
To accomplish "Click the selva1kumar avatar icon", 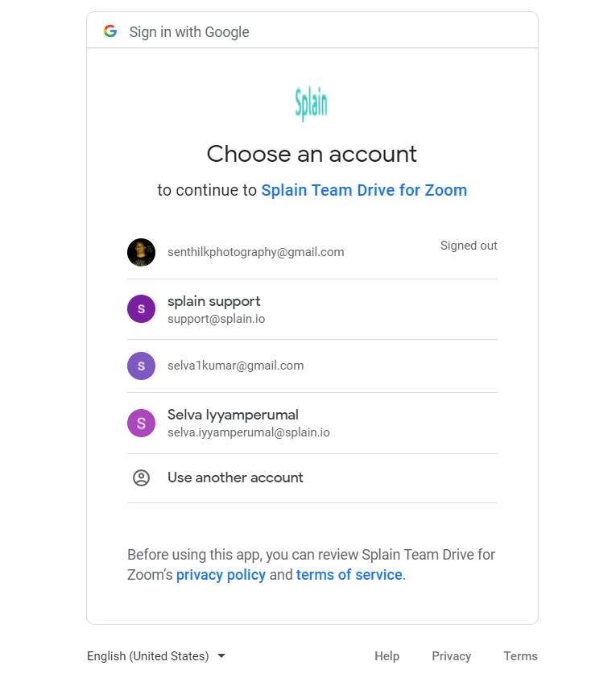I will pyautogui.click(x=141, y=366).
